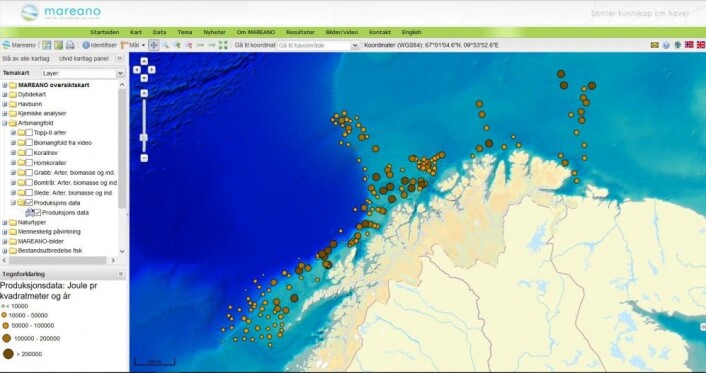
Task: Check the Biomangfold fra video checkbox
Action: point(29,142)
